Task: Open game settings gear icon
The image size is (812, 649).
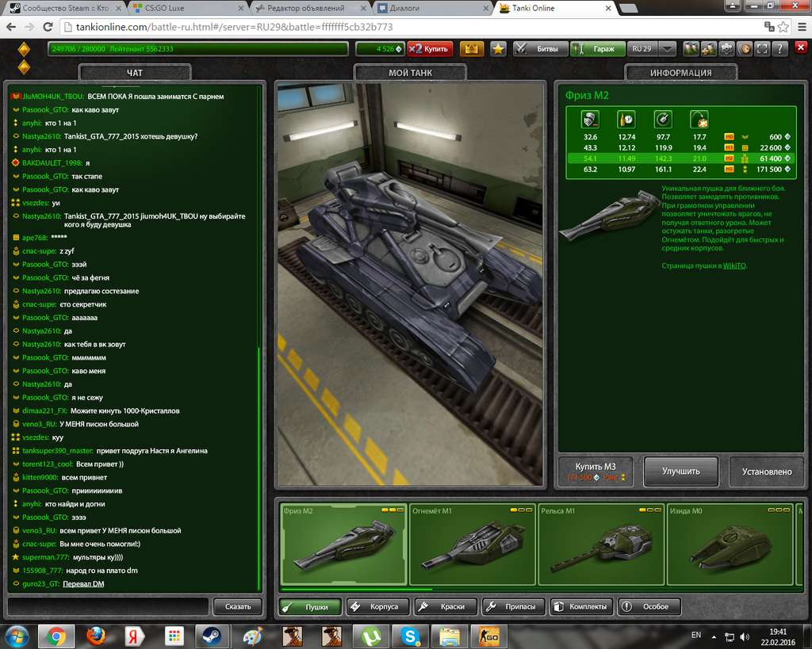Action: coord(726,48)
